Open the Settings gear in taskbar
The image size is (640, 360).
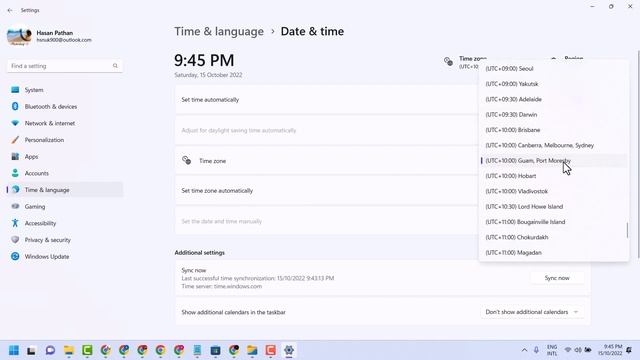click(289, 350)
